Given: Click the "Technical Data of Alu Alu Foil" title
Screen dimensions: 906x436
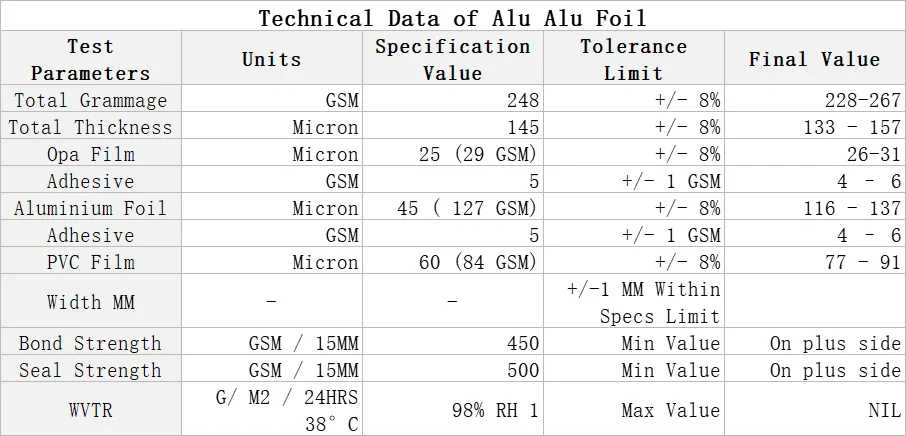Looking at the screenshot, I should click(x=453, y=18).
